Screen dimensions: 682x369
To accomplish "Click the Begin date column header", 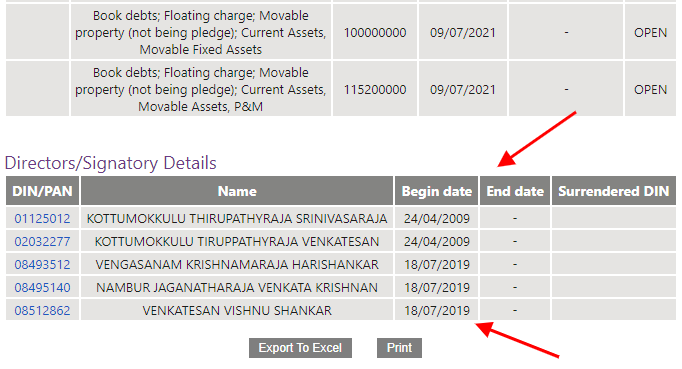I will coord(437,191).
